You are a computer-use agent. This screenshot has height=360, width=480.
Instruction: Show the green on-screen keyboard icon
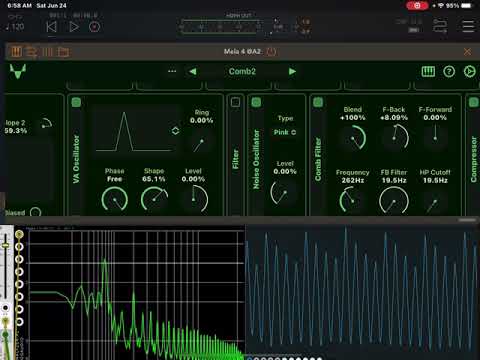[428, 71]
